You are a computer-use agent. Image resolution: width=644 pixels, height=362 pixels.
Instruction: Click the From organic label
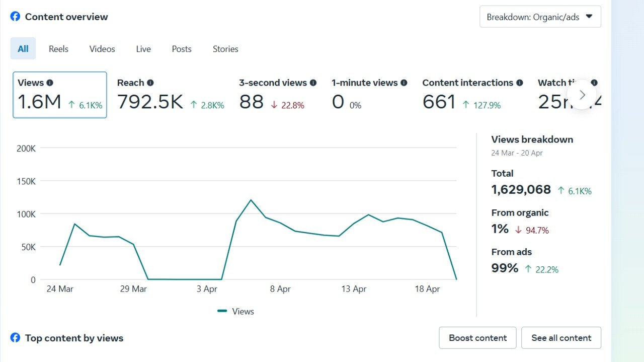click(520, 213)
